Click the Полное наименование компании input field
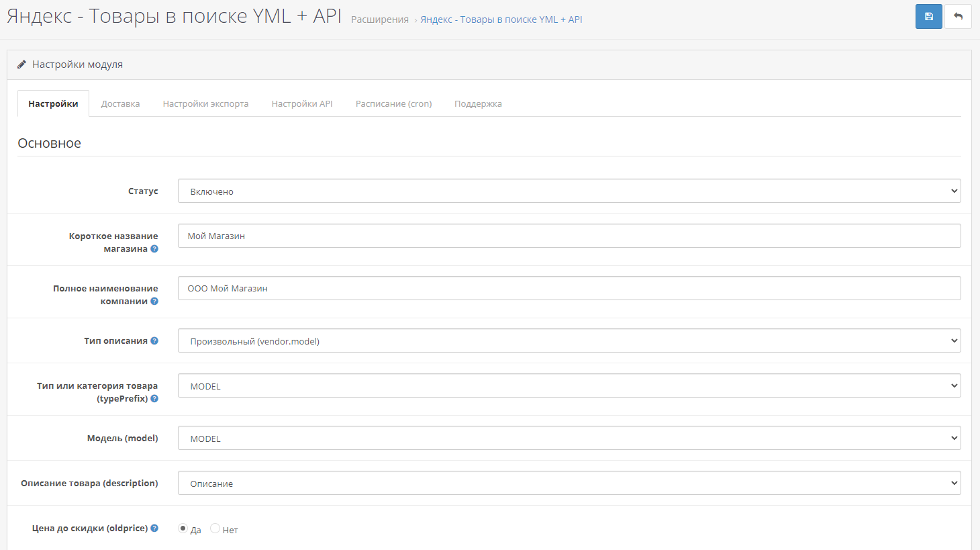The height and width of the screenshot is (550, 980). (569, 288)
